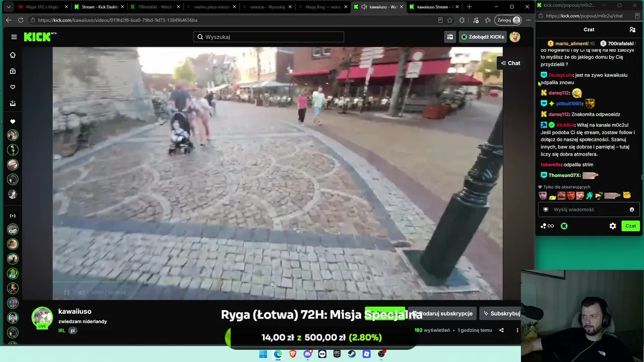Open the Kick sidebar hamburger menu

(14, 37)
